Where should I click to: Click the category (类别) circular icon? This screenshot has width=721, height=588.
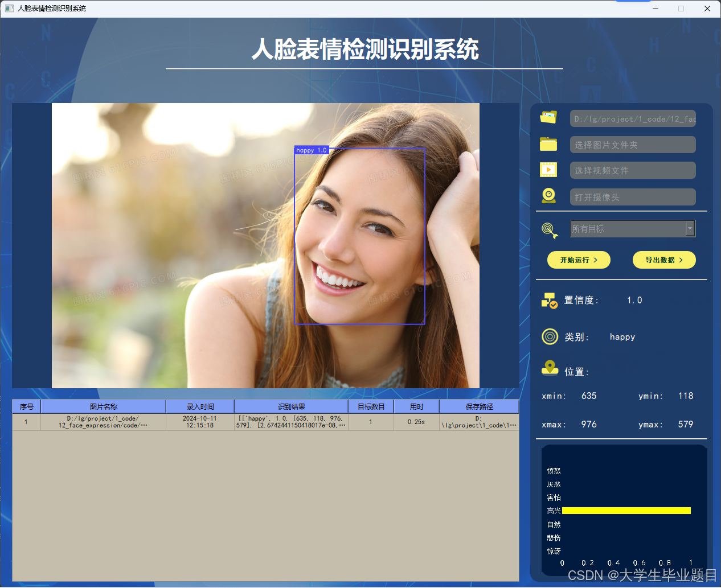(x=550, y=336)
